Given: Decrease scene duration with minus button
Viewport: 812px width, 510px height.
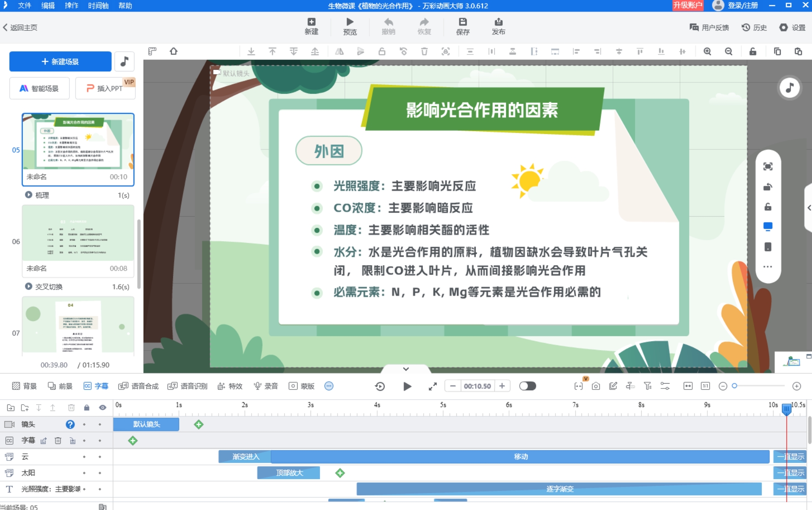Looking at the screenshot, I should point(453,386).
